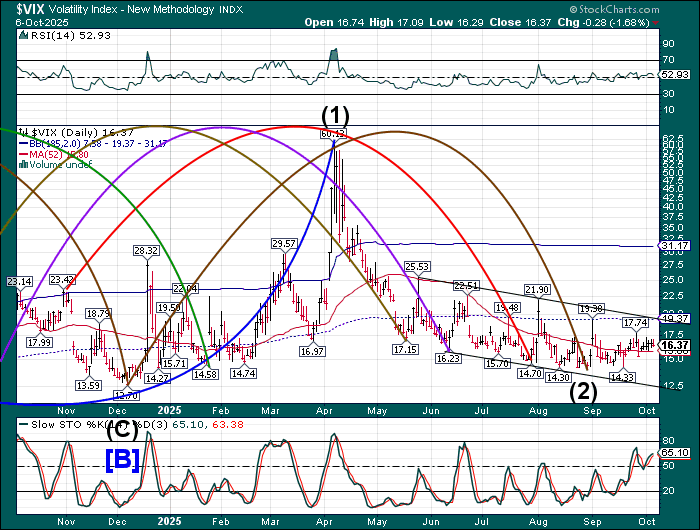The width and height of the screenshot is (700, 530).
Task: Click the $VIX ticker symbol title
Action: click(29, 7)
